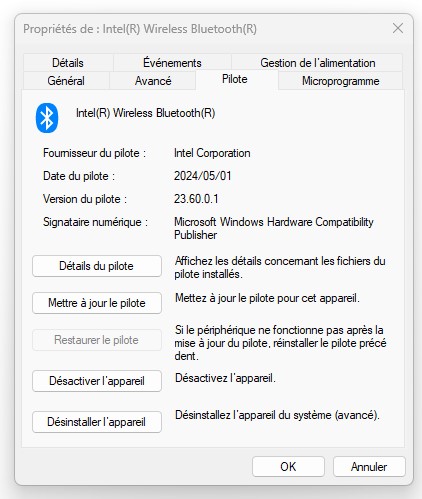Click the dialog title bar text
Image resolution: width=422 pixels, height=499 pixels.
140,29
